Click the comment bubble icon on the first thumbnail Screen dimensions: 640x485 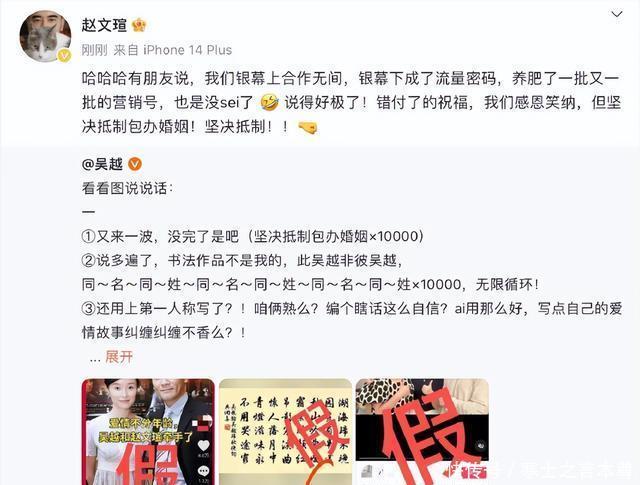click(203, 472)
